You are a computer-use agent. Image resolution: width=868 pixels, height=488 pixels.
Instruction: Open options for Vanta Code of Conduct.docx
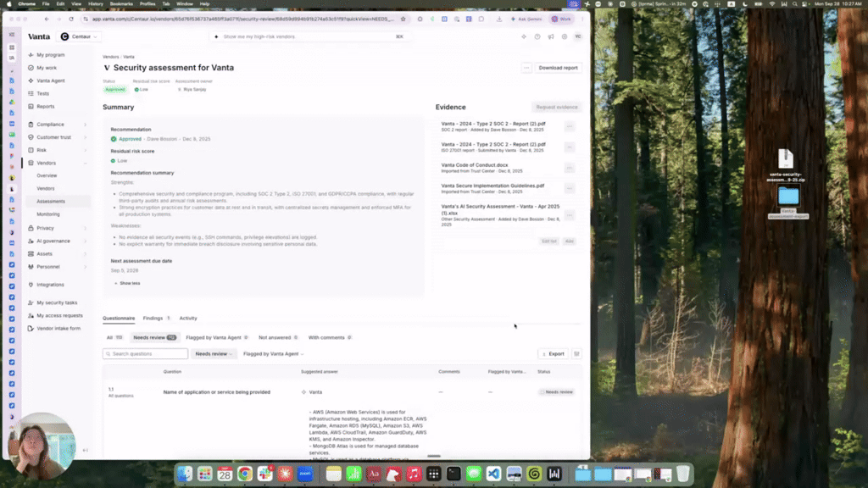(570, 168)
